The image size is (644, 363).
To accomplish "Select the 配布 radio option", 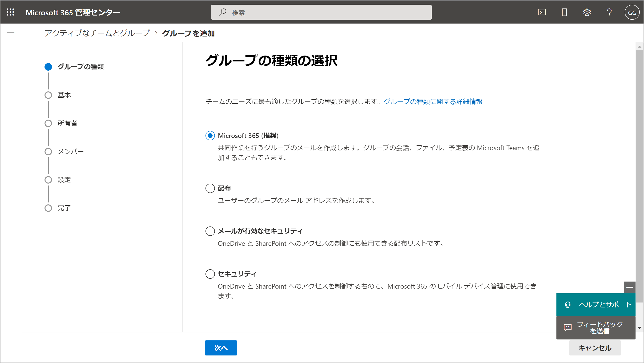I will click(210, 188).
